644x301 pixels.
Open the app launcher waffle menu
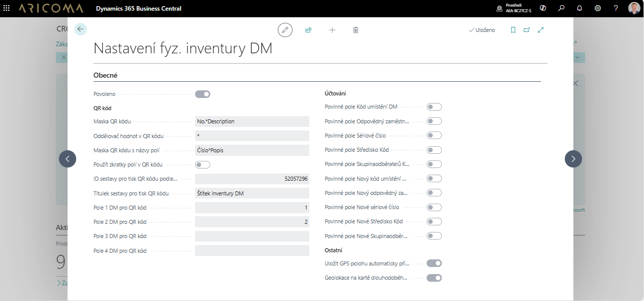pos(7,8)
